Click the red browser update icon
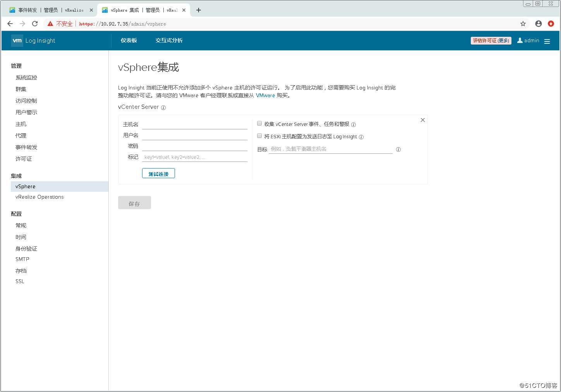The width and height of the screenshot is (561, 392). (551, 24)
